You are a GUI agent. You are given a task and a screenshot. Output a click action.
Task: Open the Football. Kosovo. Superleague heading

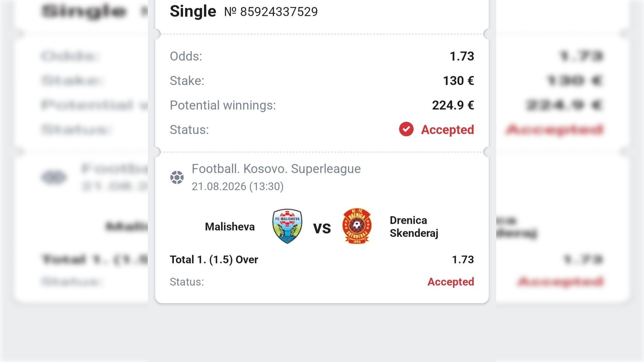click(x=276, y=169)
